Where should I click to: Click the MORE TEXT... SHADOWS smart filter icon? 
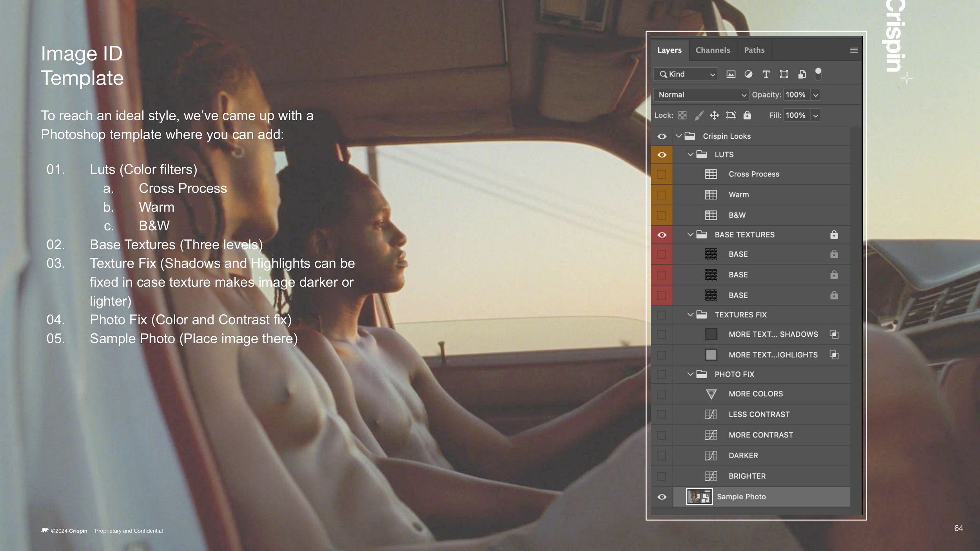(834, 334)
